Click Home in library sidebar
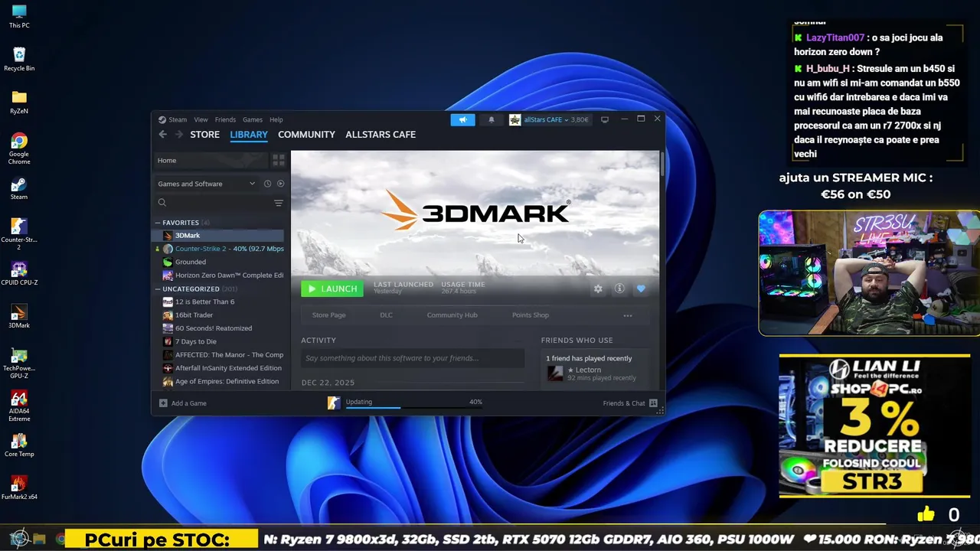980x551 pixels. (211, 160)
